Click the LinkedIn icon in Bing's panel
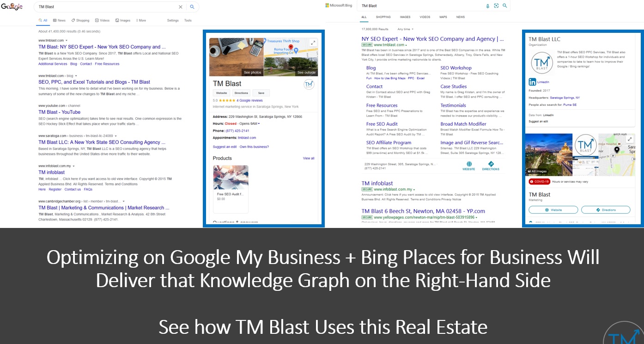 (x=533, y=82)
